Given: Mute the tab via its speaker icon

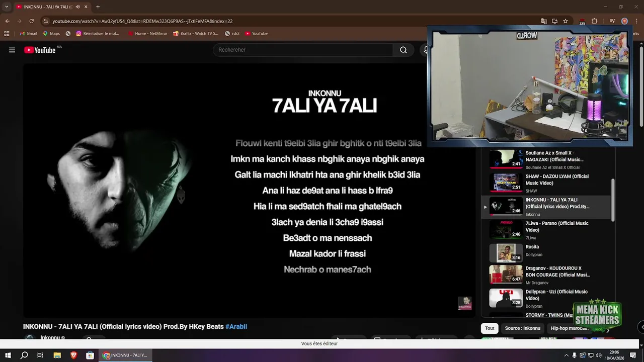Looking at the screenshot, I should click(77, 7).
